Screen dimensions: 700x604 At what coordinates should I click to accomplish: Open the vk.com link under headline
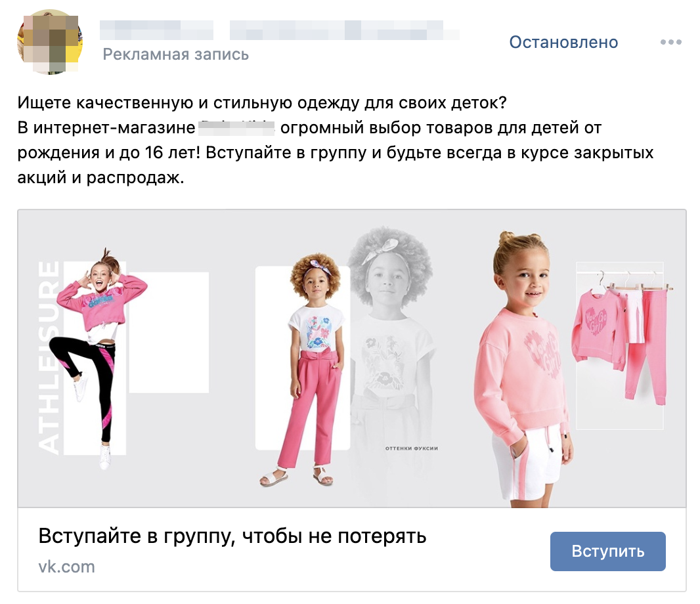[x=66, y=567]
